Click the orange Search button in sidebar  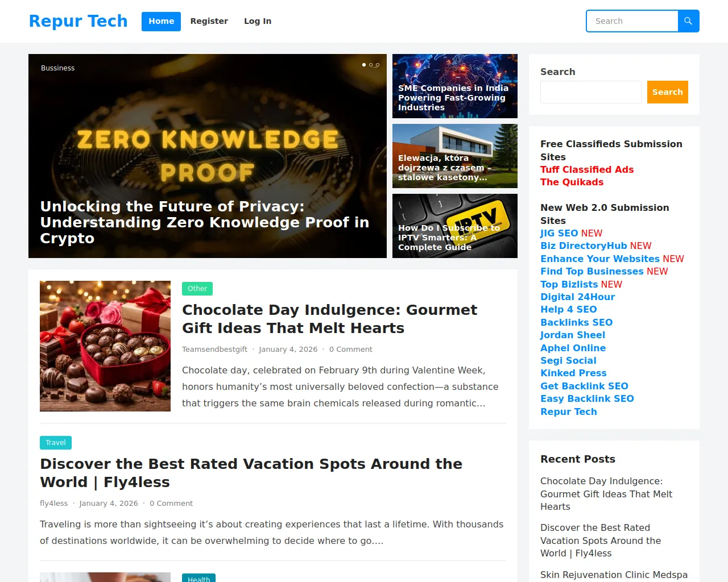667,92
